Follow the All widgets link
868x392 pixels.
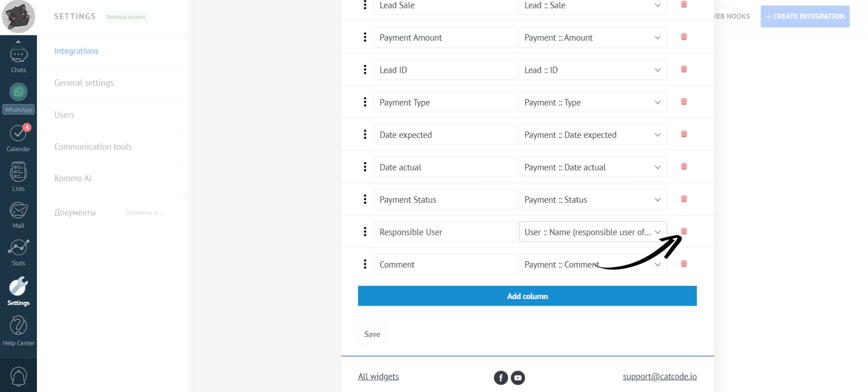tap(378, 377)
